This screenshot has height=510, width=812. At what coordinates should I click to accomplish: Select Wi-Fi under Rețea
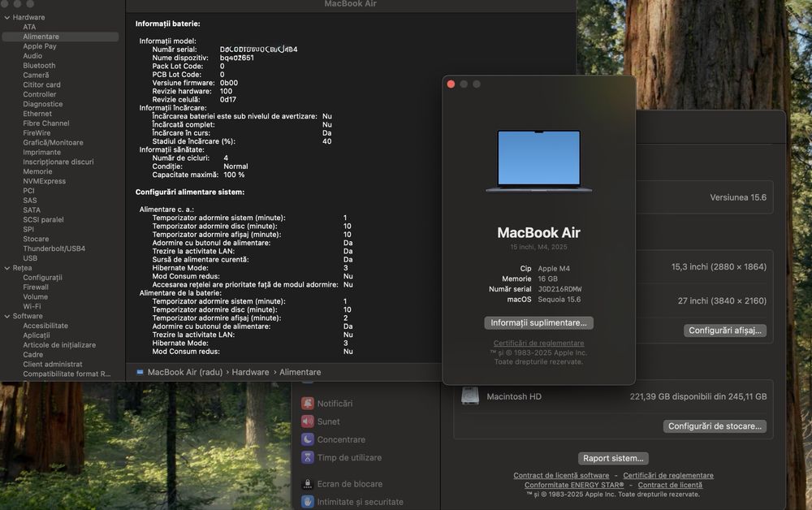coord(32,306)
